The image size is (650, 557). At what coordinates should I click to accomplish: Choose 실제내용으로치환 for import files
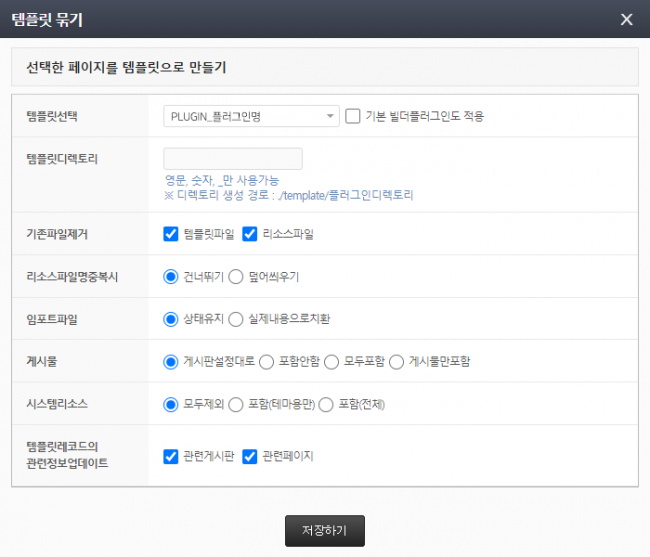237,319
